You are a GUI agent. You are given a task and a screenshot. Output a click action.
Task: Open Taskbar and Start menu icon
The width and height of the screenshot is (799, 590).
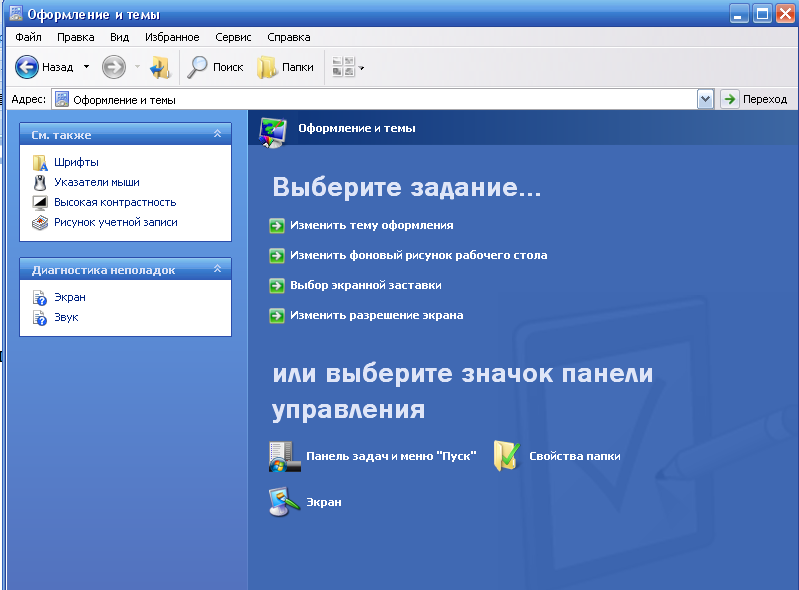(x=284, y=457)
